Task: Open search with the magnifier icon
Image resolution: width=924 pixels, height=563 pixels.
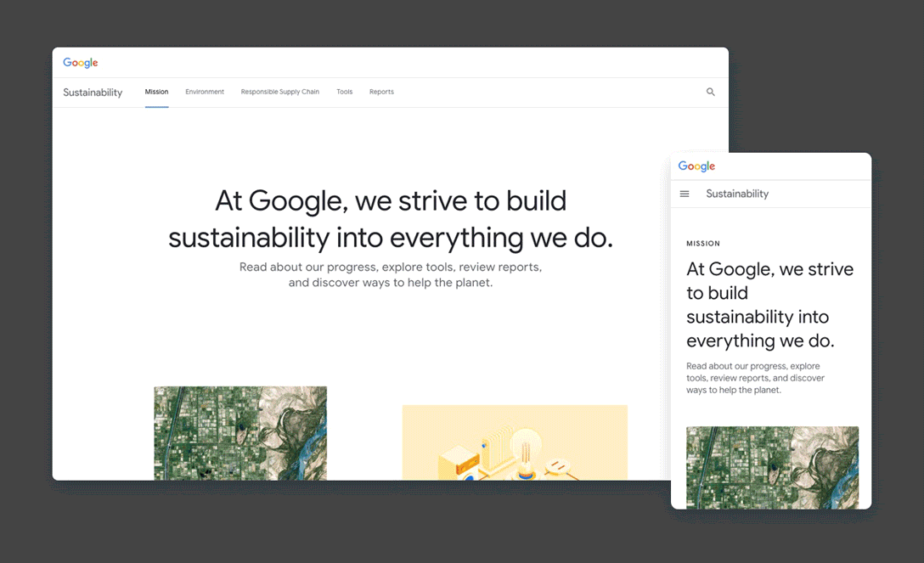Action: (711, 92)
